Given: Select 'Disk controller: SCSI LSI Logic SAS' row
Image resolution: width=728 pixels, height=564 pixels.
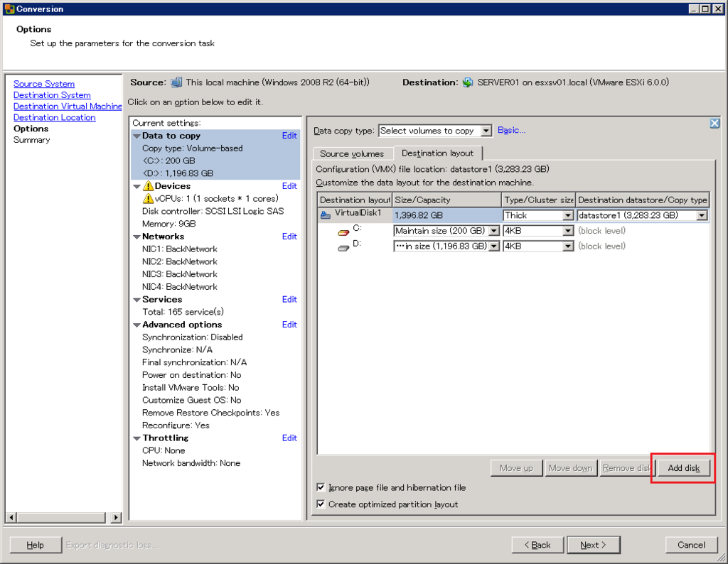Looking at the screenshot, I should click(x=213, y=212).
